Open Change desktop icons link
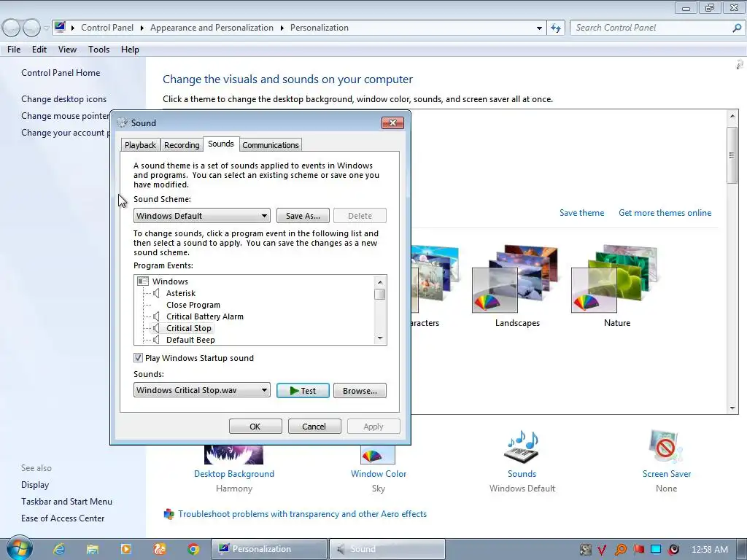Image resolution: width=747 pixels, height=560 pixels. click(64, 99)
